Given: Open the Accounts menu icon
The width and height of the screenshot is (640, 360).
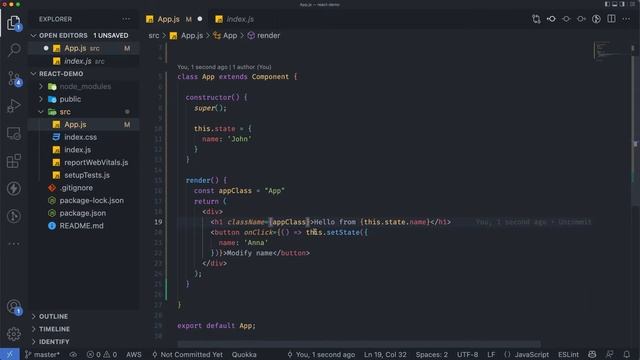Looking at the screenshot, I should click(x=14, y=307).
